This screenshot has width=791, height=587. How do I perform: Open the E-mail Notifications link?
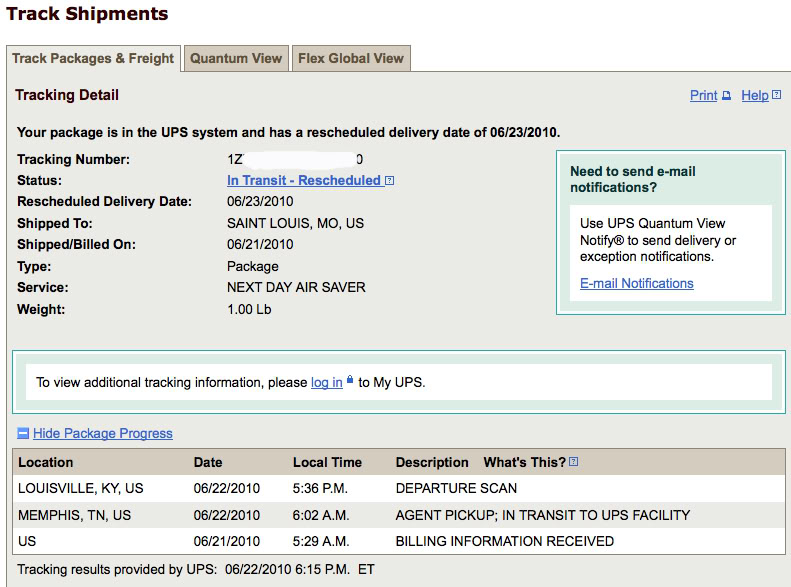(637, 284)
